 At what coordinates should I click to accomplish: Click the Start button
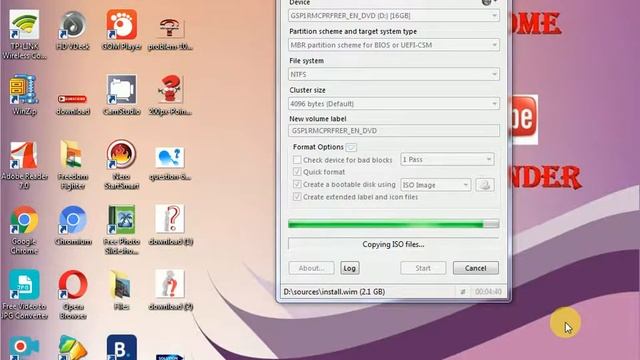pos(423,268)
